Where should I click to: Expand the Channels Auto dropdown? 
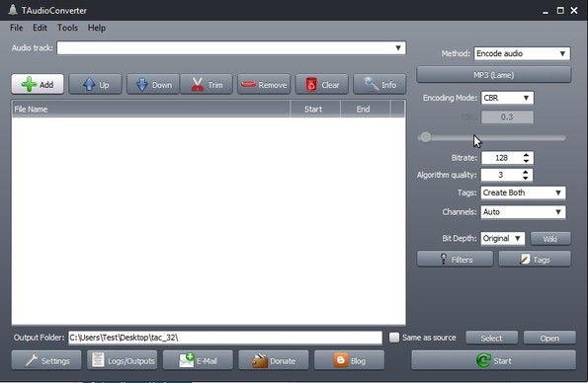[523, 212]
